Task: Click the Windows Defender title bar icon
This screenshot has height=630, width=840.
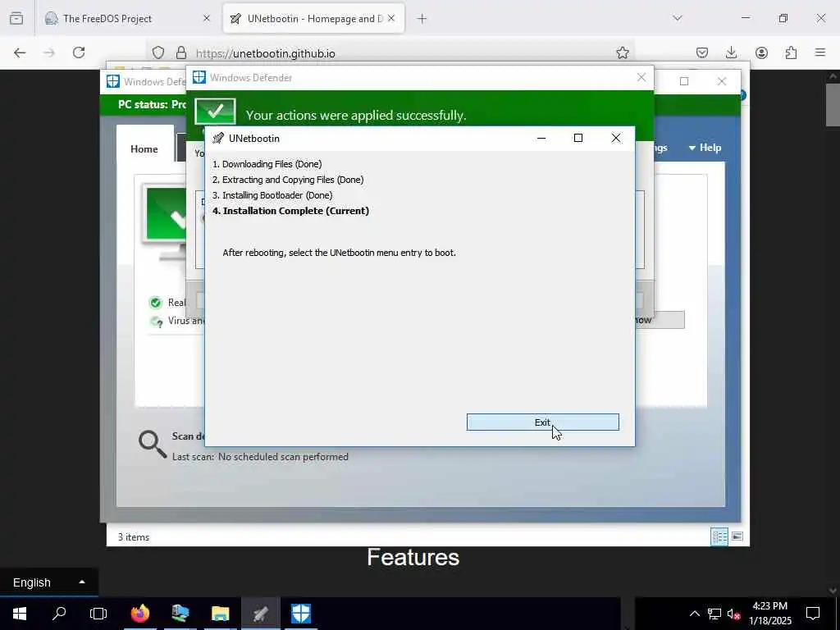Action: [x=199, y=77]
